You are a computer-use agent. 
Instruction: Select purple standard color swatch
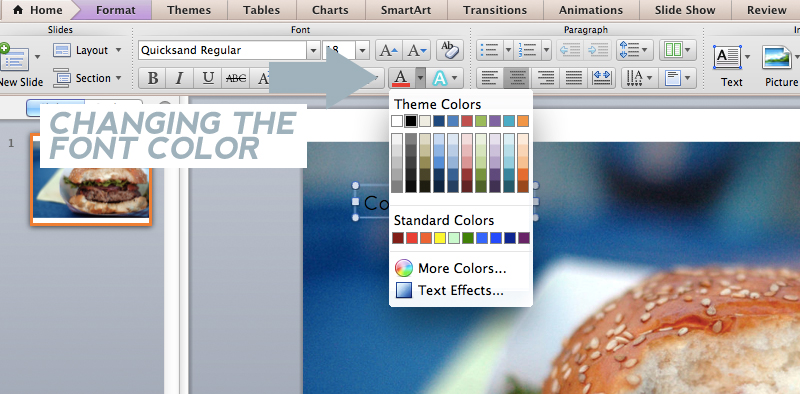524,238
